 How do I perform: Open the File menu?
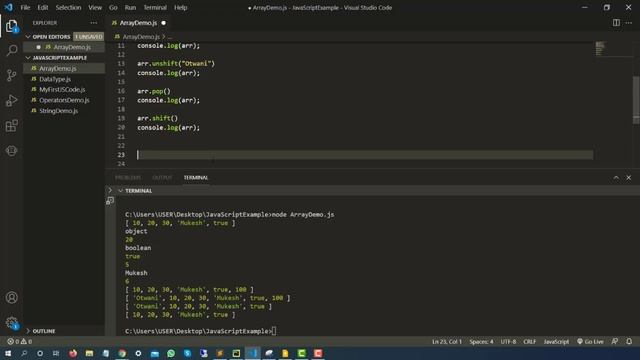pyautogui.click(x=25, y=7)
